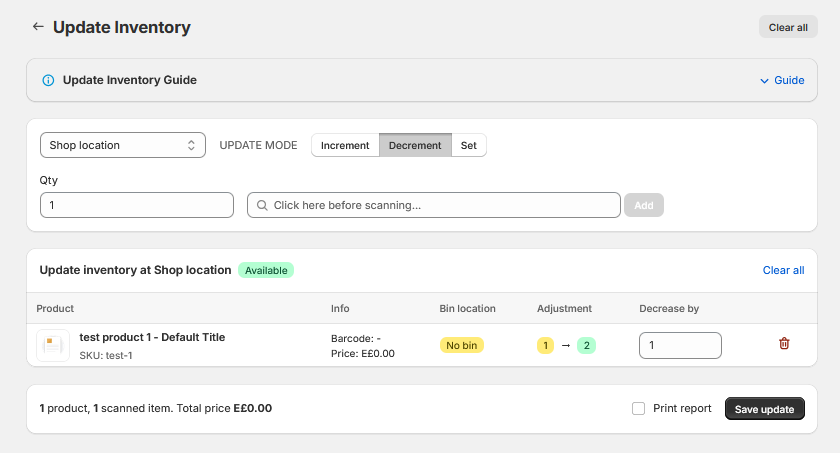Click the magnifier icon in the scan field
Viewport: 840px width, 453px height.
(262, 205)
